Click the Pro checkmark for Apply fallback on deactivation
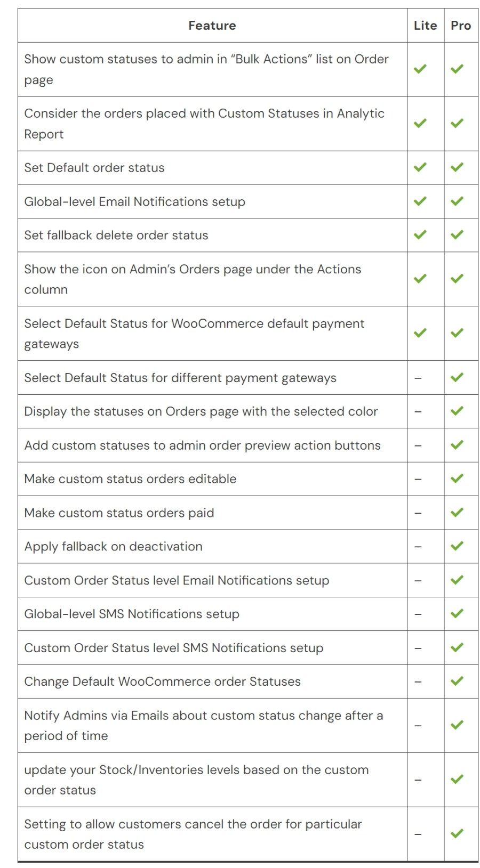 (457, 546)
